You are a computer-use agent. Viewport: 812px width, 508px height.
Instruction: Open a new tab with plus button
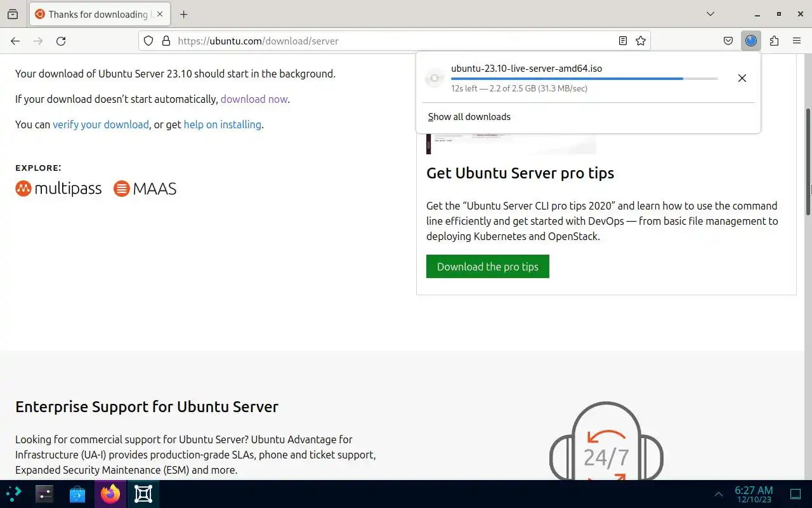tap(183, 14)
